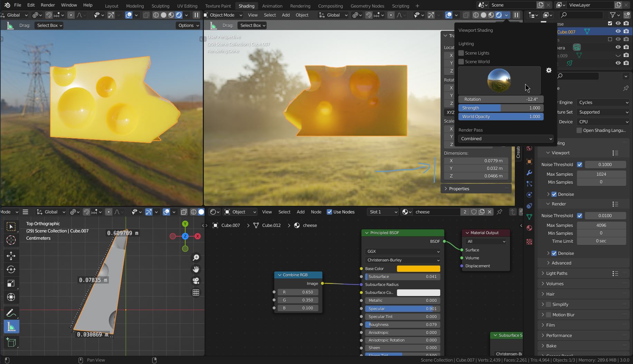Open the Material Output target All dropdown

tap(485, 241)
